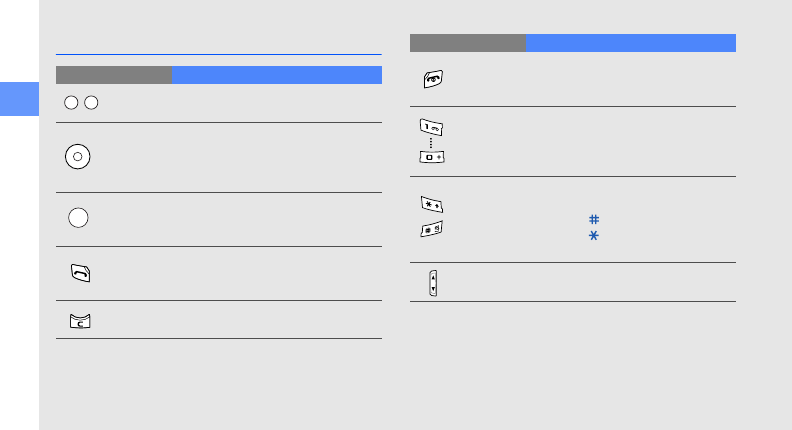Click the blue header cell of right table
This screenshot has height=430, width=792.
tap(631, 43)
